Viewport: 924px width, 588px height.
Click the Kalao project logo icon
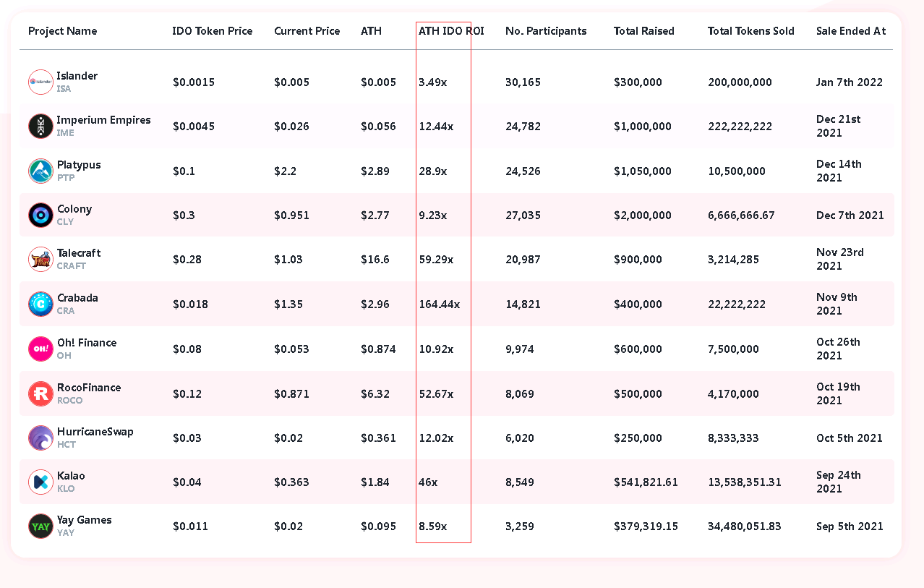[x=40, y=482]
